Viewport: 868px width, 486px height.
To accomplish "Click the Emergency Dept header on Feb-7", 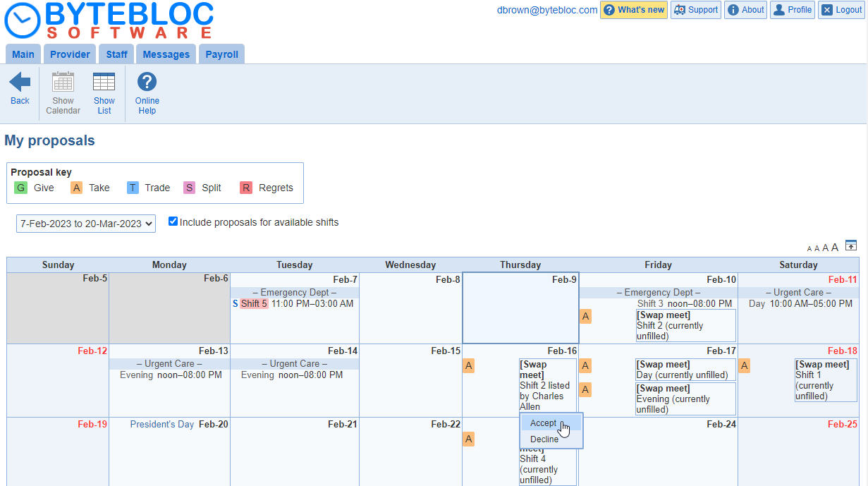I will [295, 293].
